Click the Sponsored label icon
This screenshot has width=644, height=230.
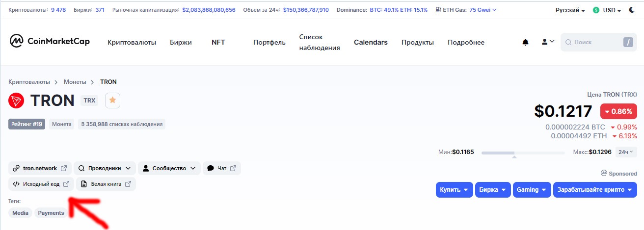pos(604,173)
